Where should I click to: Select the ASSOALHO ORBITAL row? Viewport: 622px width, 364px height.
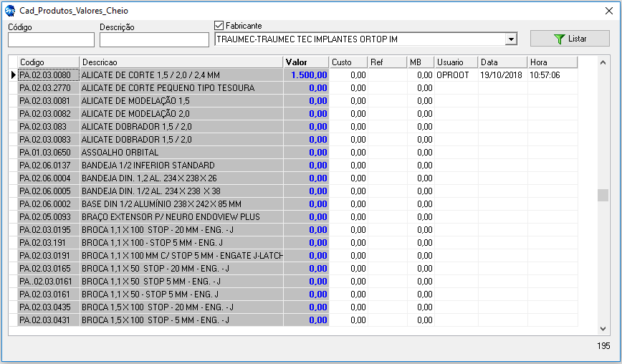(x=181, y=153)
